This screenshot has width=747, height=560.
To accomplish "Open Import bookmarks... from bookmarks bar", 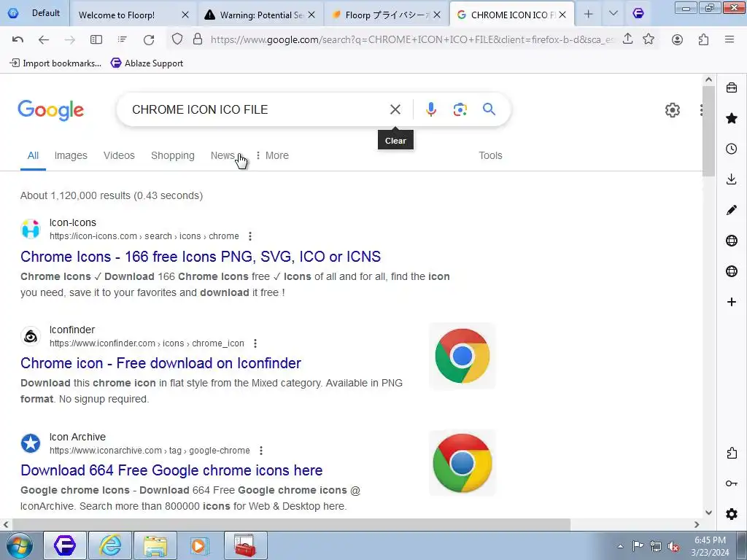I will 55,63.
